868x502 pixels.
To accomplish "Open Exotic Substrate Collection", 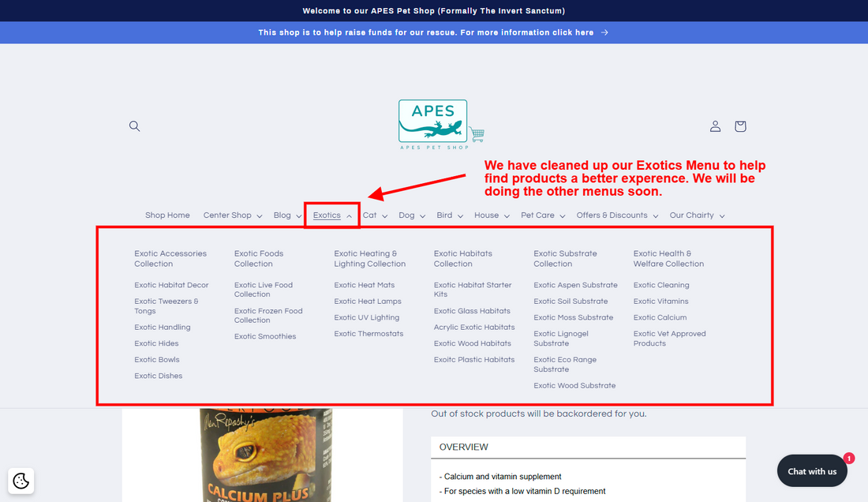I will 565,258.
